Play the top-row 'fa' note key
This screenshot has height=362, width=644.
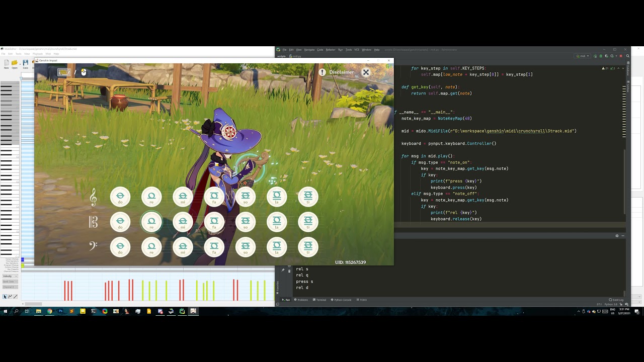click(214, 197)
